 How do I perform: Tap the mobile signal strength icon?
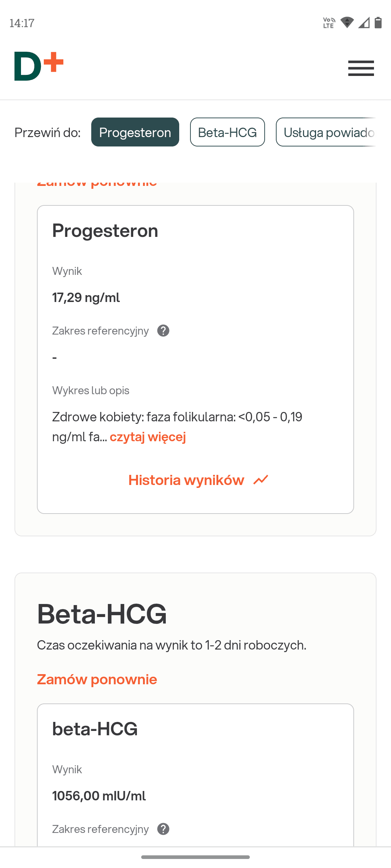(364, 23)
